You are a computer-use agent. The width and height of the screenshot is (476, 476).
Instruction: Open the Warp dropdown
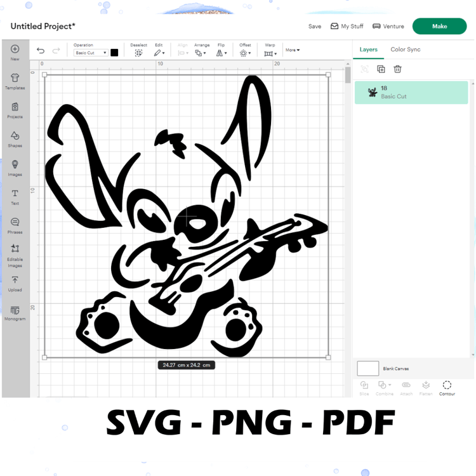point(270,53)
